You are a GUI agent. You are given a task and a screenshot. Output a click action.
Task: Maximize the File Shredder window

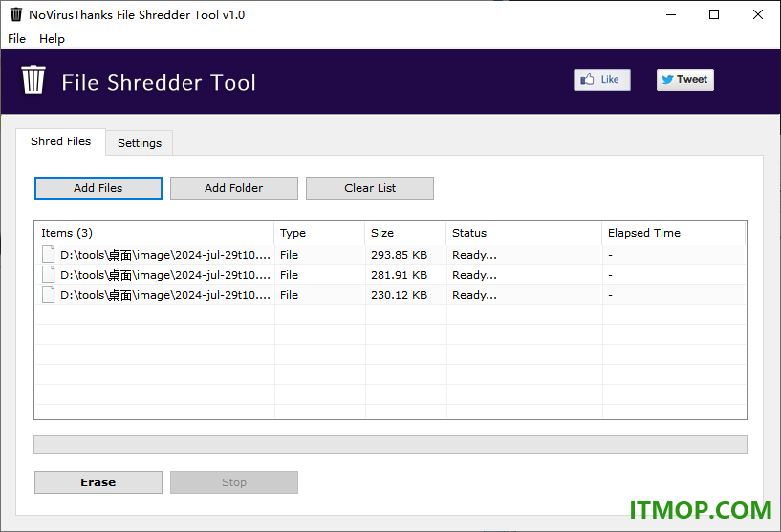click(714, 14)
